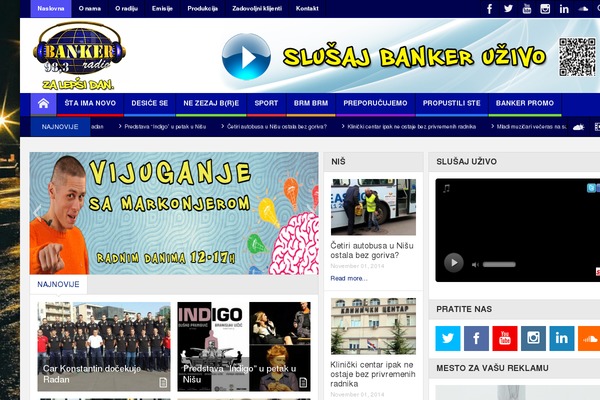Open the Twitter icon in top bar
The image size is (600, 400).
pos(508,9)
